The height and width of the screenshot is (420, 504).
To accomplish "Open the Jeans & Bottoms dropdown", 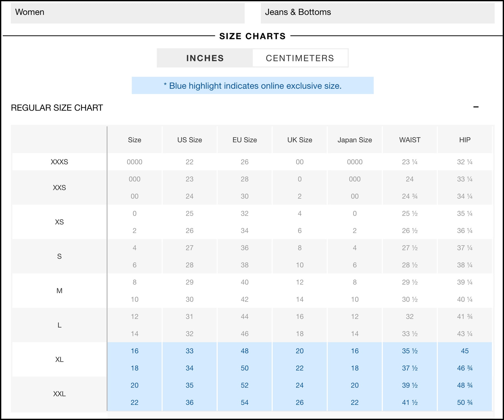I will pos(377,13).
